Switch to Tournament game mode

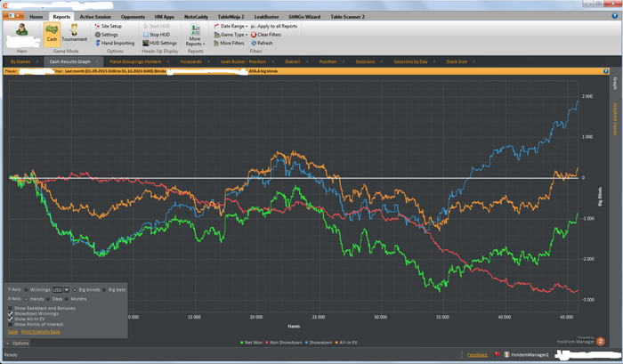tap(74, 34)
